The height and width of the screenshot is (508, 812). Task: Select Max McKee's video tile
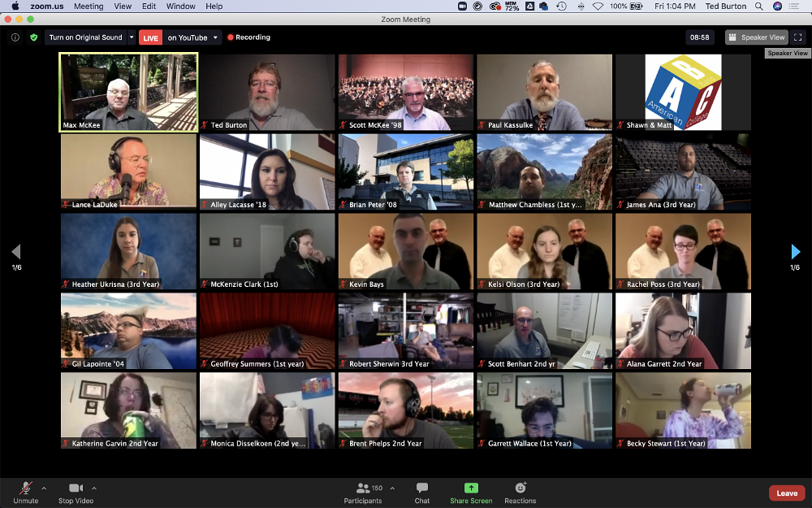coord(128,92)
